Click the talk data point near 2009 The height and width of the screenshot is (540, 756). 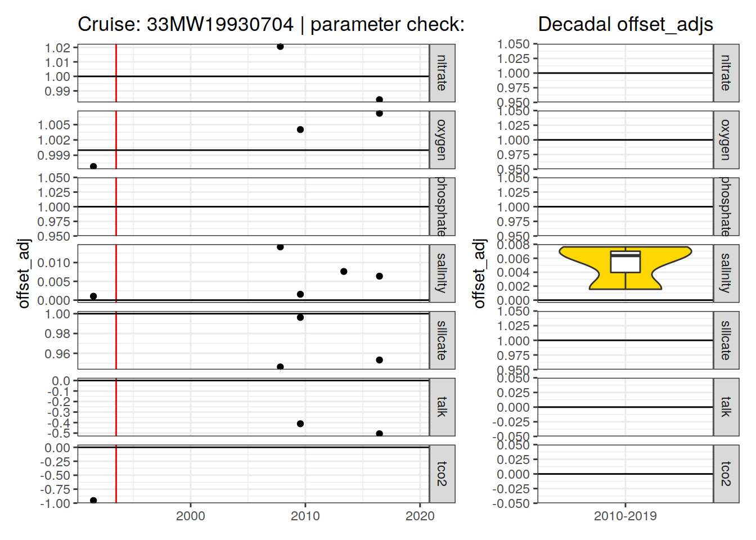coord(300,424)
